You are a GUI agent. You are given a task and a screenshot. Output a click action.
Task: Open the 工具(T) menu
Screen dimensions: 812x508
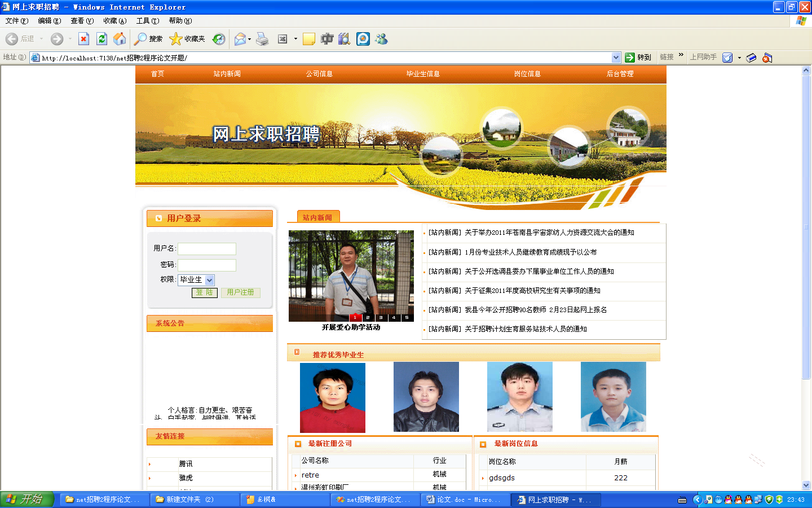tap(147, 20)
